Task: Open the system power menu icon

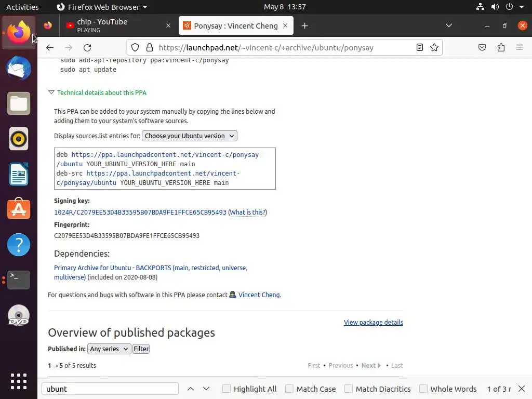Action: (509, 7)
